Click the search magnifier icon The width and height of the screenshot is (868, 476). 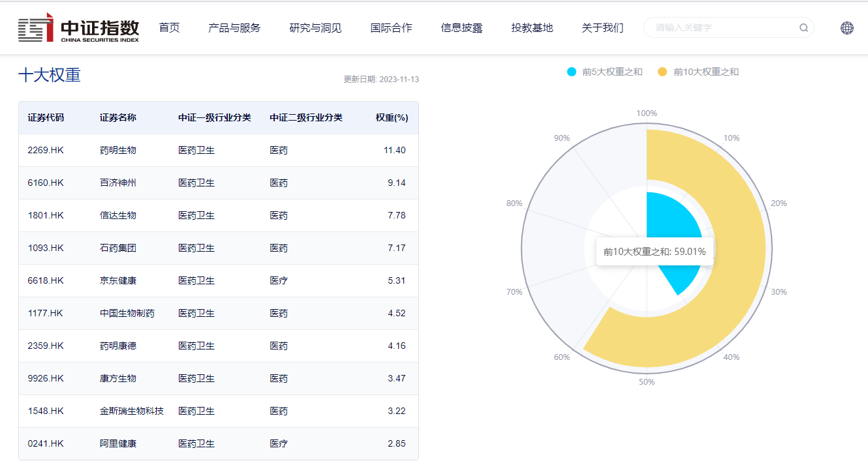point(803,28)
